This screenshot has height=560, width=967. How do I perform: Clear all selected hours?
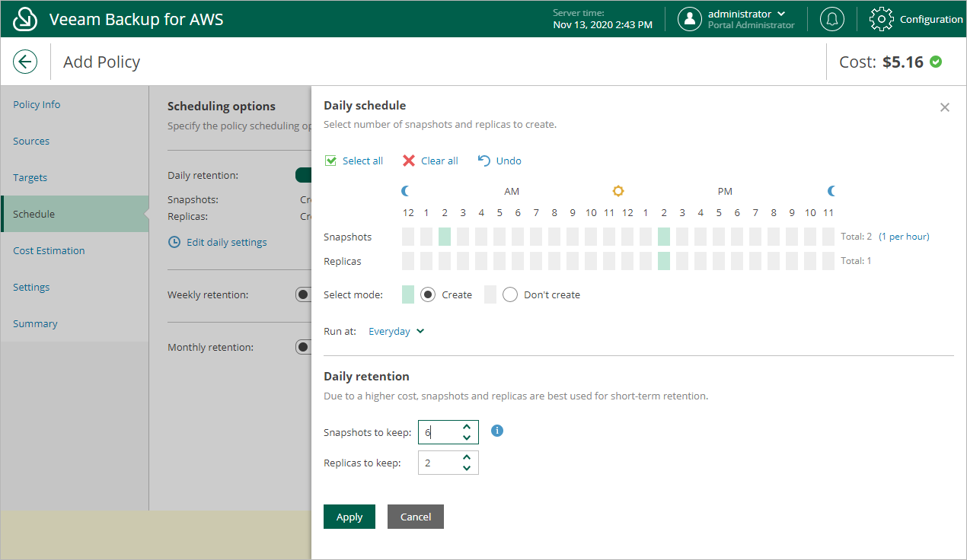[430, 161]
